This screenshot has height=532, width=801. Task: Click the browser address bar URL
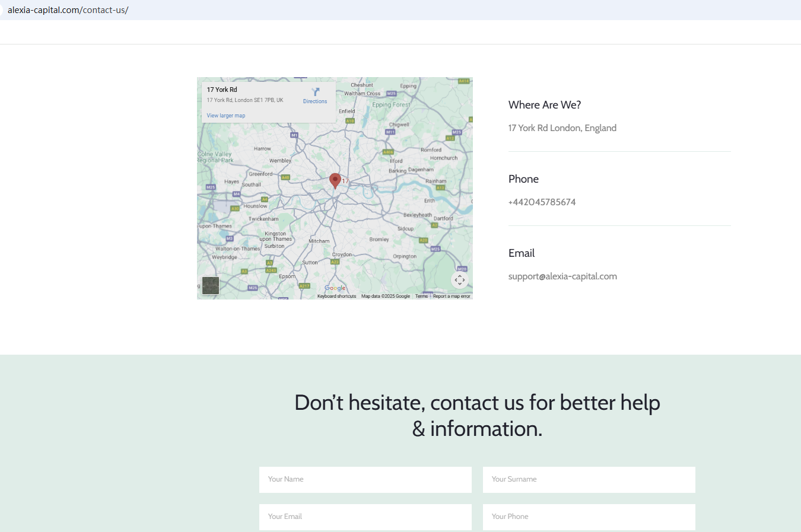[x=68, y=10]
